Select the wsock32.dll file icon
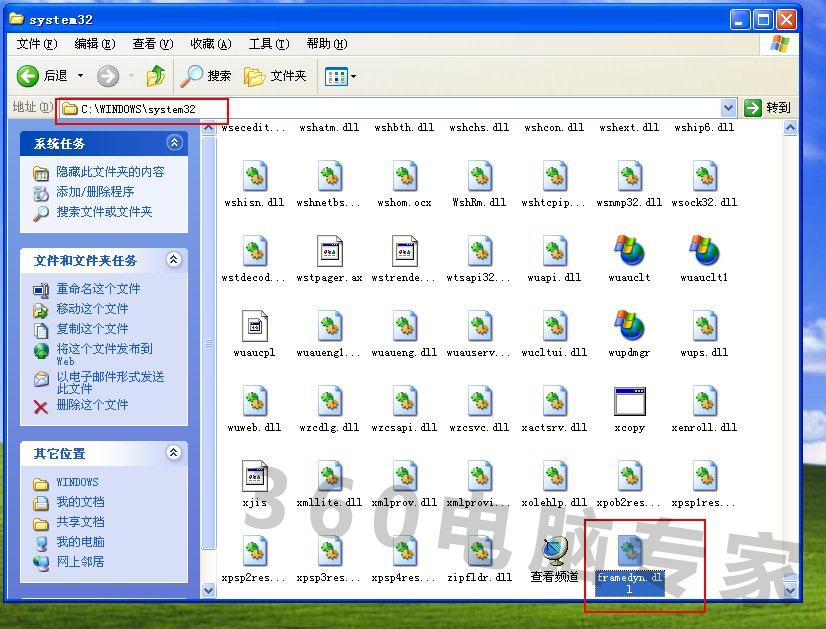Viewport: 826px width, 629px height. coord(704,176)
